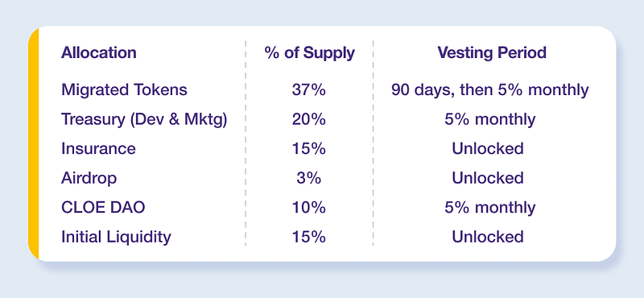Select the CLOE DAO row label
The image size is (644, 298).
[x=103, y=208]
